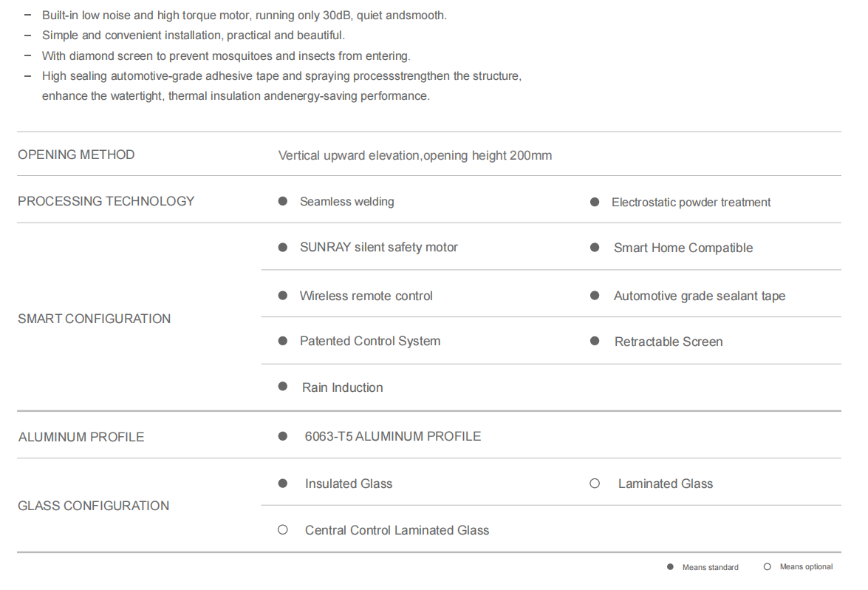Click the bullet beside Retractable Screen
The image size is (868, 590).
click(595, 341)
